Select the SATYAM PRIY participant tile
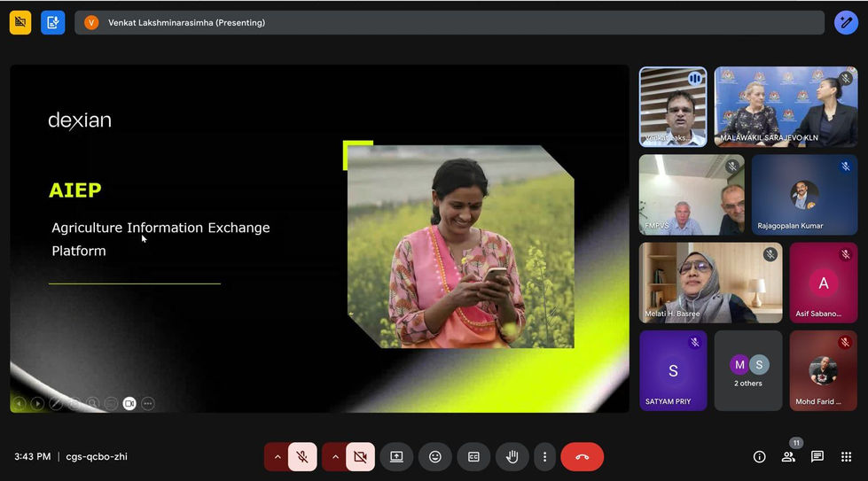Image resolution: width=868 pixels, height=481 pixels. tap(673, 370)
